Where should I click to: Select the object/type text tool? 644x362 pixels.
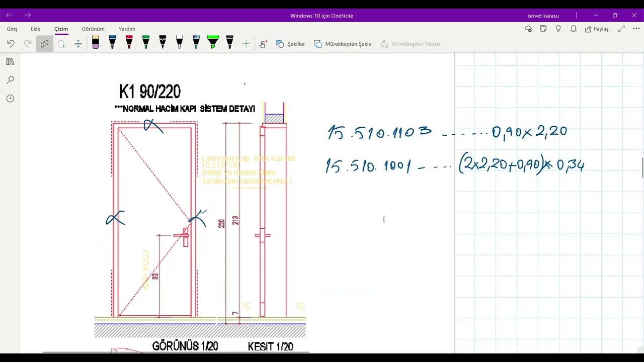coord(45,44)
